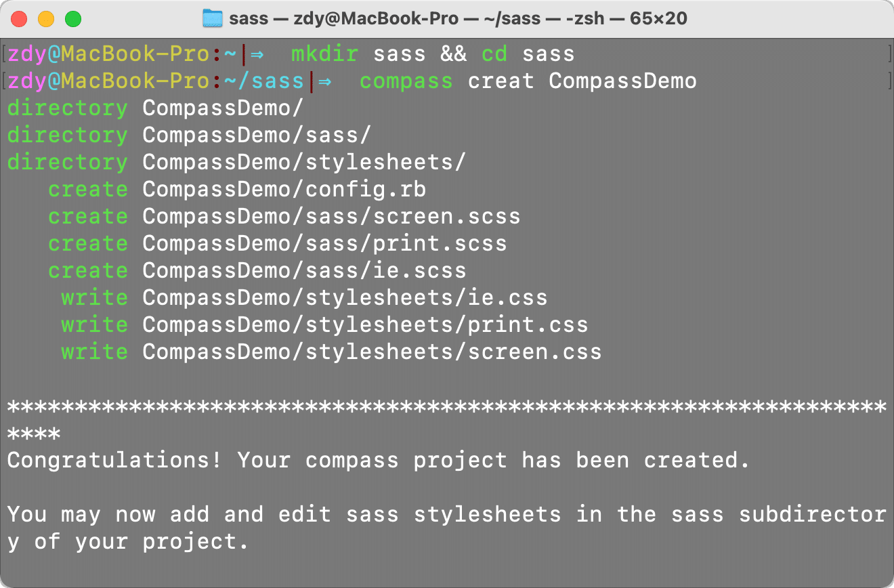This screenshot has width=894, height=588.
Task: Close the terminal window with red button
Action: [x=19, y=18]
